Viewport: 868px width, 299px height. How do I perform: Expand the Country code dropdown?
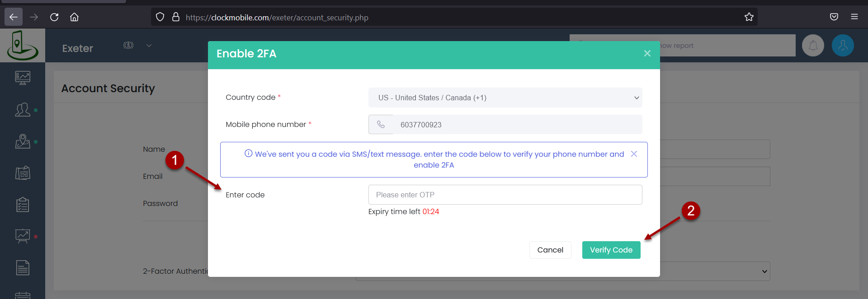tap(505, 98)
